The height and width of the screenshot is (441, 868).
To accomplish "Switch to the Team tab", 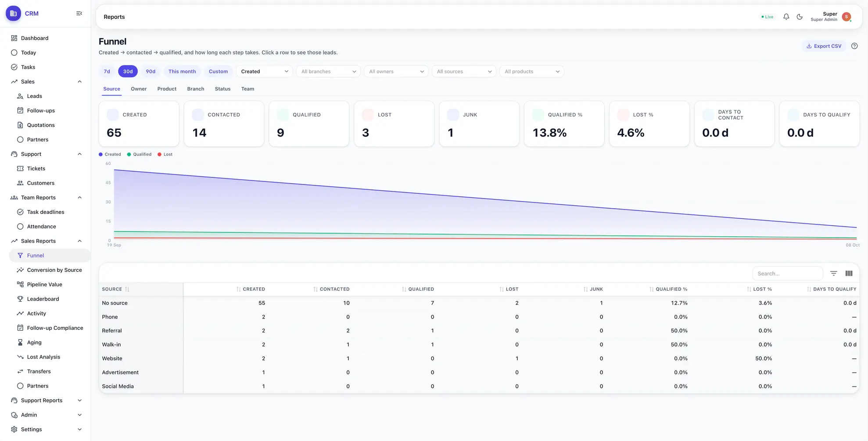I will (247, 89).
